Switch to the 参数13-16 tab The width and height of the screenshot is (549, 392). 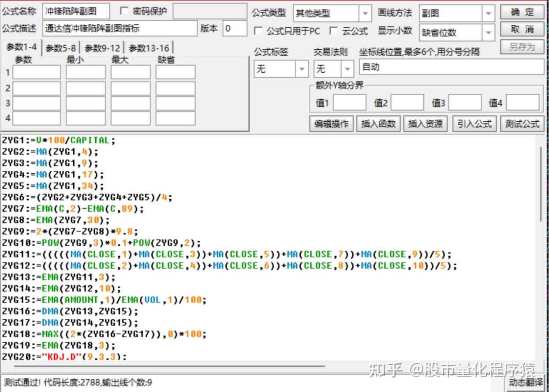pos(149,48)
